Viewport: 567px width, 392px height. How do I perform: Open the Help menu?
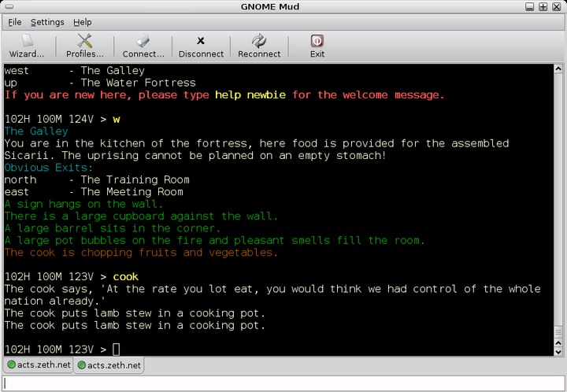[x=83, y=22]
